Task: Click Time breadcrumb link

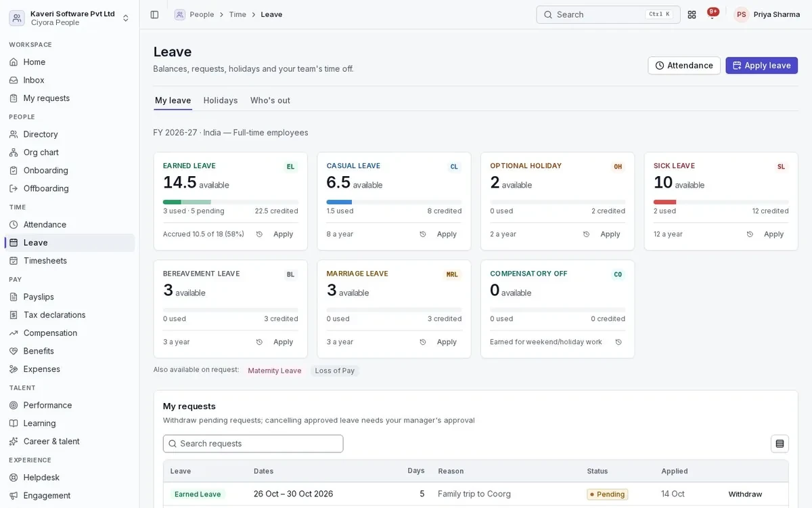Action: coord(238,14)
